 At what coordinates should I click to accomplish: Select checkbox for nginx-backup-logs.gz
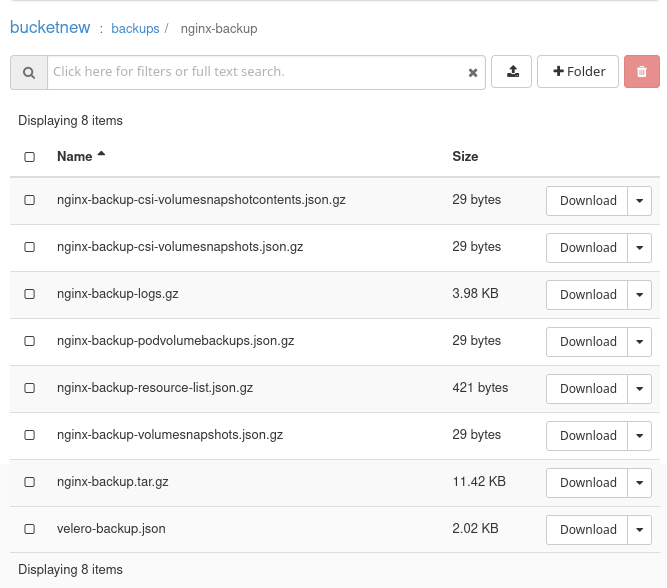(30, 294)
